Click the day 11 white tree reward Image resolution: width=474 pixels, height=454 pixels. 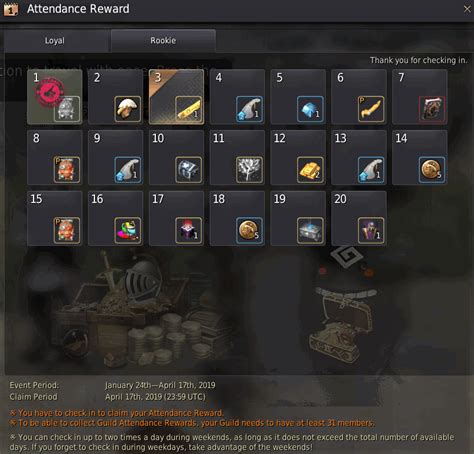click(249, 170)
